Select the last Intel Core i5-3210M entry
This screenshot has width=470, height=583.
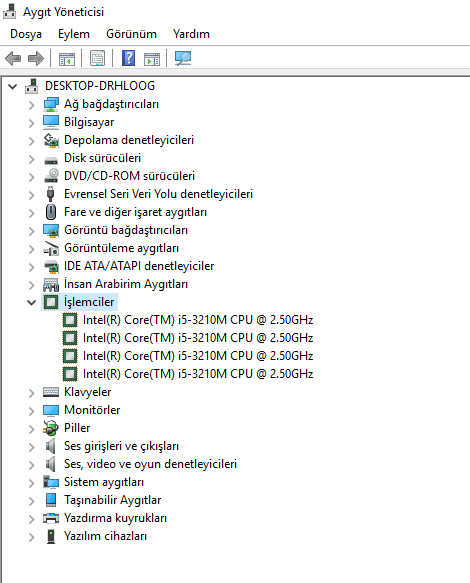tap(197, 374)
